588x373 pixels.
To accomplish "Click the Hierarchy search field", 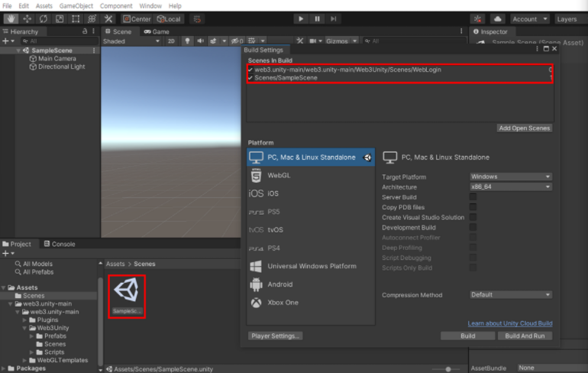I will [60, 41].
